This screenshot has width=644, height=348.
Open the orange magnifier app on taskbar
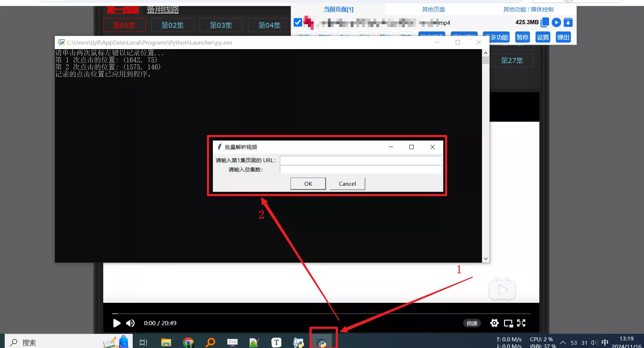pyautogui.click(x=211, y=343)
